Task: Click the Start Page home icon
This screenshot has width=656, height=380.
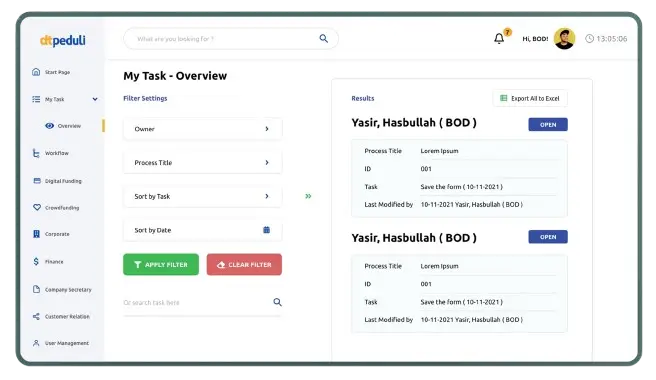Action: coord(36,72)
